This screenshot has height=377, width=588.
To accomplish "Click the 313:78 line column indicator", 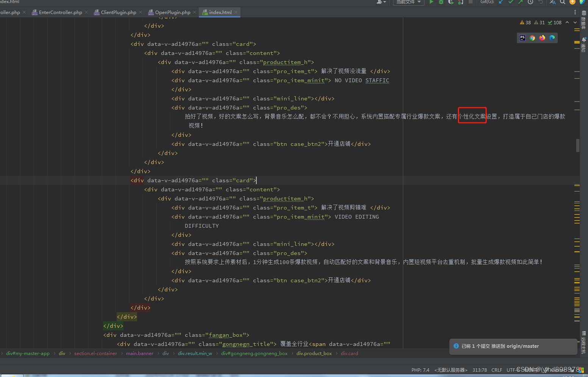I will coord(480,370).
